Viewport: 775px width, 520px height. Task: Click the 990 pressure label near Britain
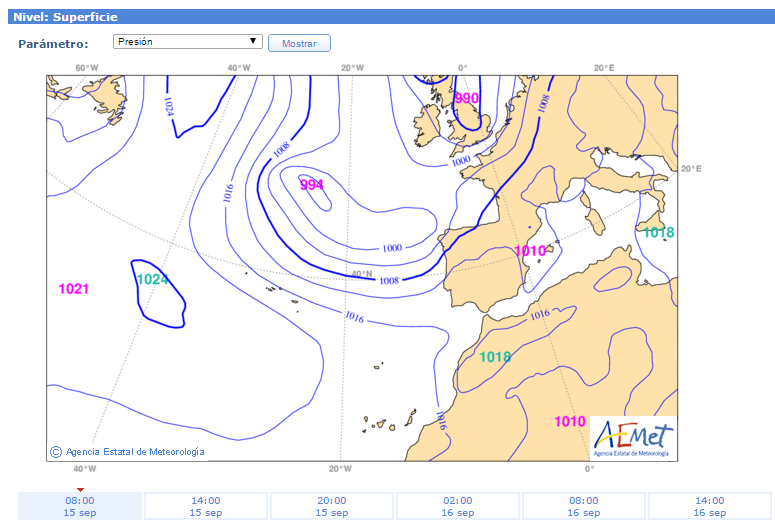[x=467, y=98]
